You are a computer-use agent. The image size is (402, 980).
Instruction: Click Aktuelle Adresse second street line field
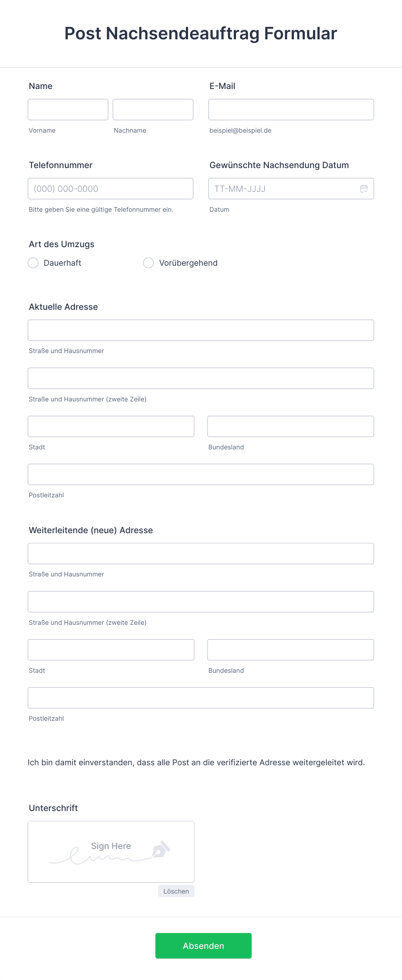(201, 379)
